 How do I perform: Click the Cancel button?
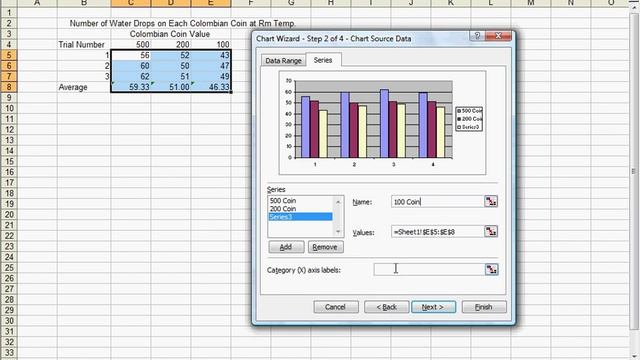[336, 307]
